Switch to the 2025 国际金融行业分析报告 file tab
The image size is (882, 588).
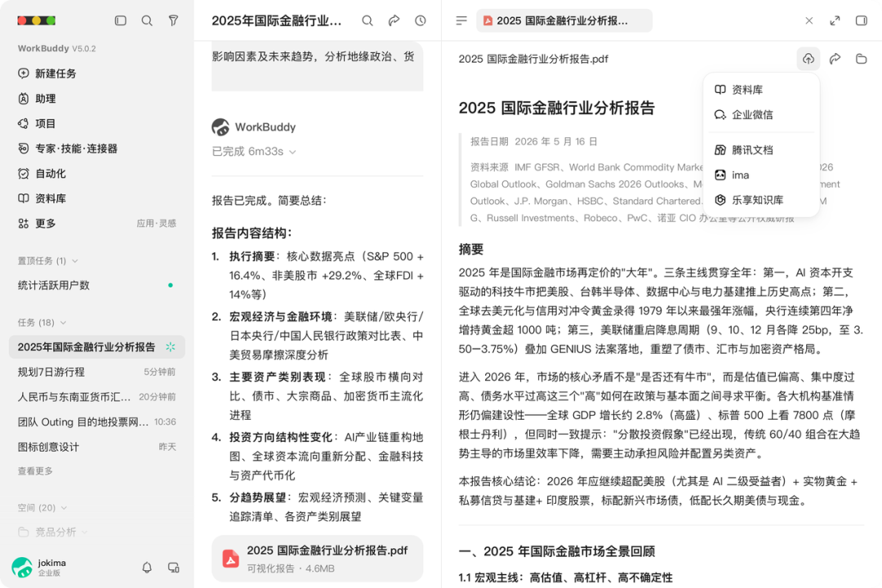[x=564, y=20]
